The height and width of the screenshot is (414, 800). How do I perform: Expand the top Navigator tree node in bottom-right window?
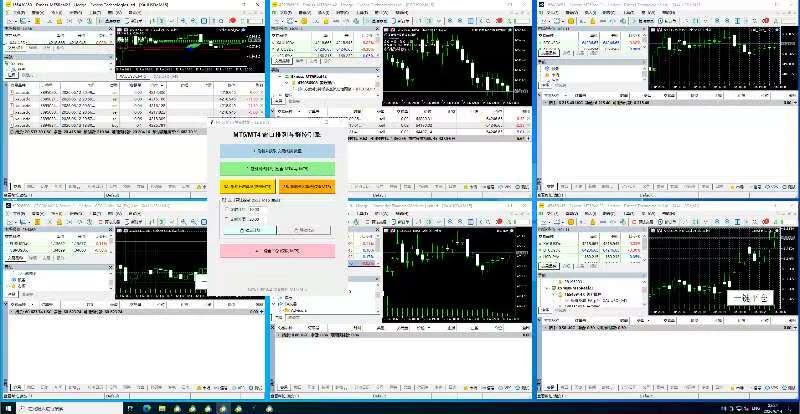[547, 288]
